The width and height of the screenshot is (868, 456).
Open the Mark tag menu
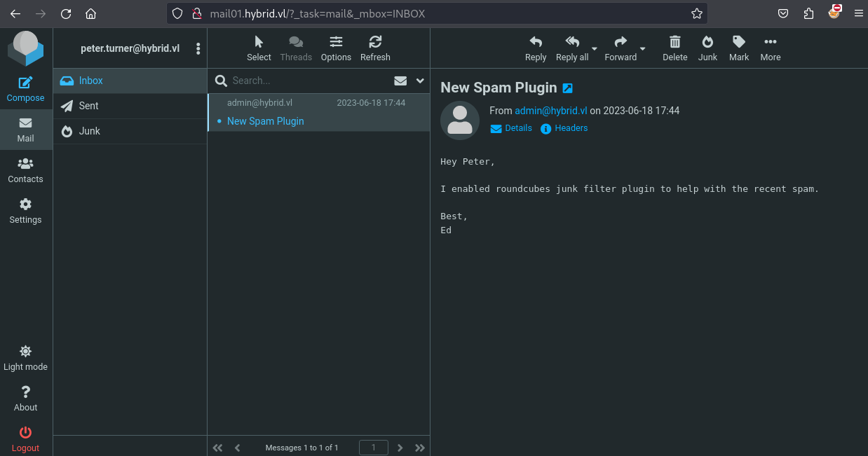click(x=739, y=48)
